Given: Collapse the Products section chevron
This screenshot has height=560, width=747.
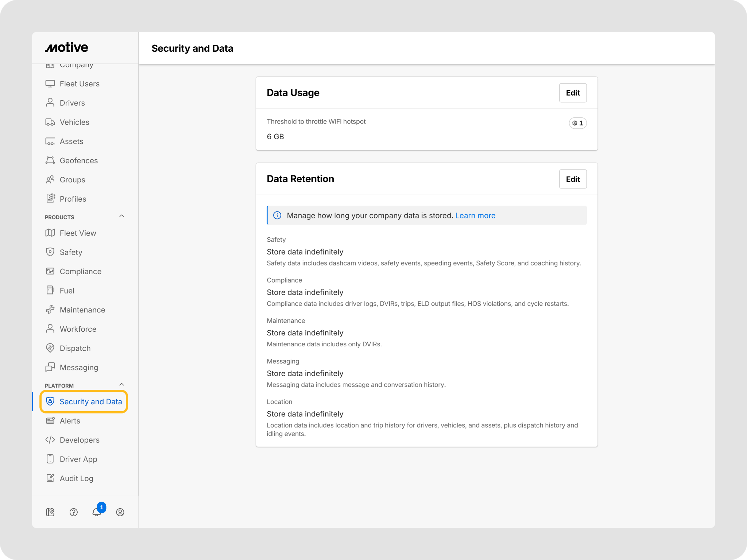Looking at the screenshot, I should (x=122, y=216).
